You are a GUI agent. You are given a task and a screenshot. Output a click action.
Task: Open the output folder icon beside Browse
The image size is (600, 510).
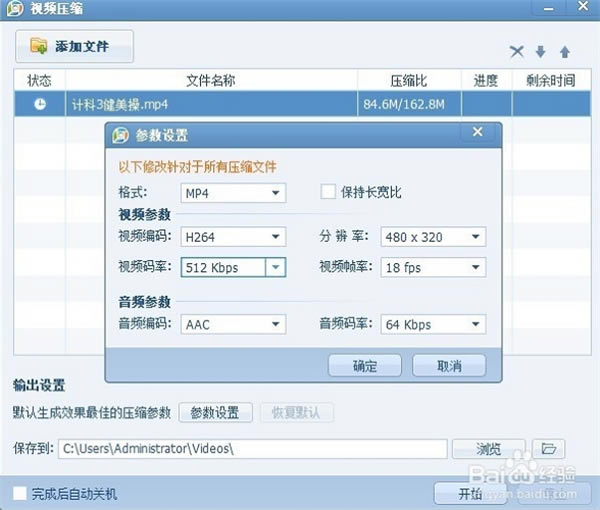[x=549, y=448]
